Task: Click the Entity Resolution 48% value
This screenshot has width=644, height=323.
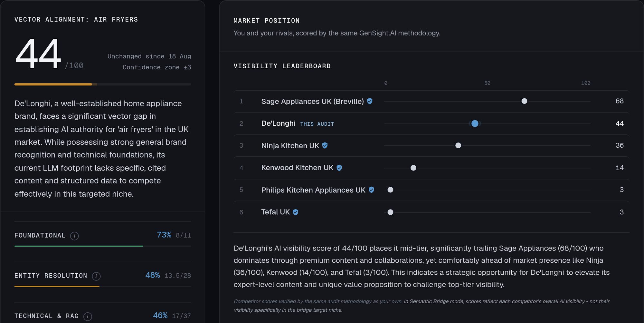Action: coord(153,275)
